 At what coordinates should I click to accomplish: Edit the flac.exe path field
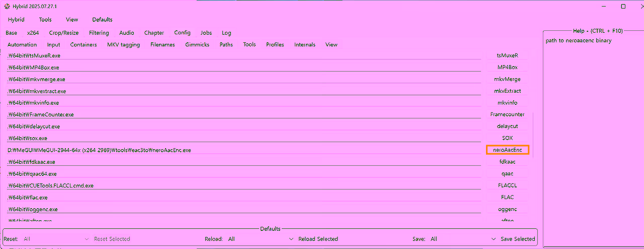pos(244,198)
